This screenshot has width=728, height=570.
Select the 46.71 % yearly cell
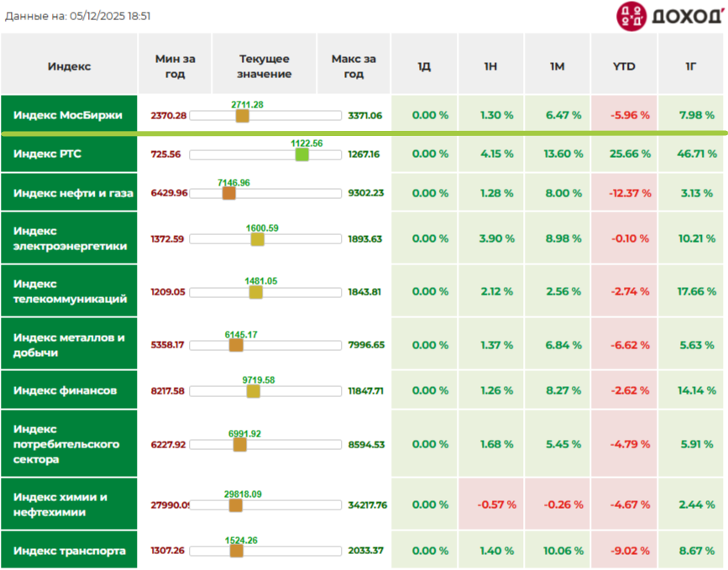point(691,154)
